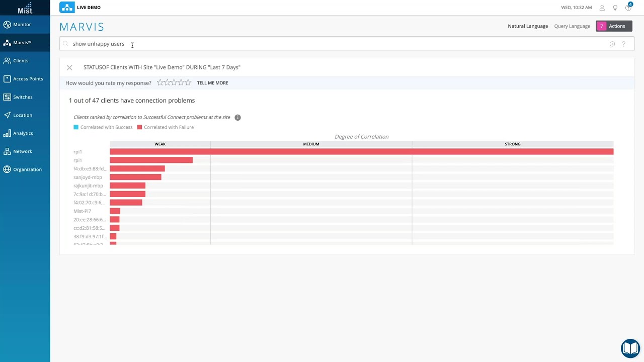Image resolution: width=644 pixels, height=362 pixels.
Task: Click the sanjoyd-mbp failure bar
Action: point(135,177)
